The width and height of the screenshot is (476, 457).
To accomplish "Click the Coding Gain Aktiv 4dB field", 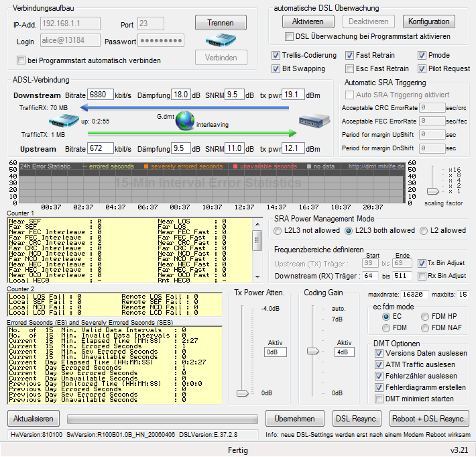I will (x=344, y=352).
